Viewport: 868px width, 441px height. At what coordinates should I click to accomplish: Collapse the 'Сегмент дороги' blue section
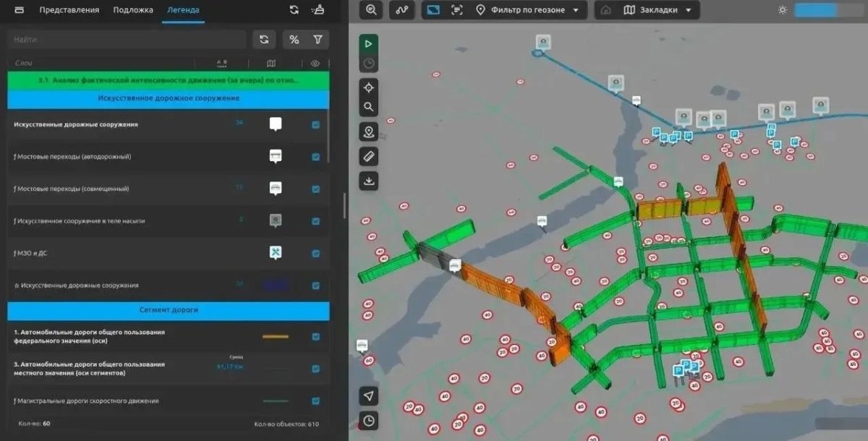coord(168,309)
